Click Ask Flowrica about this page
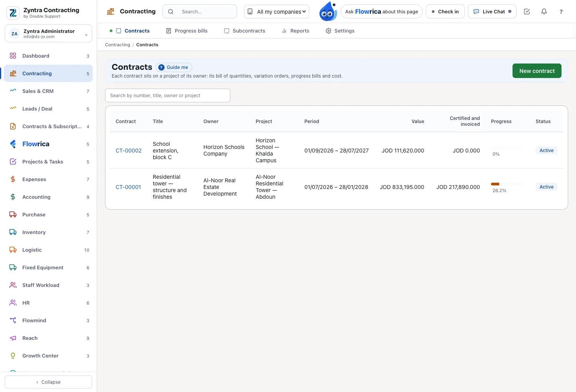Image resolution: width=576 pixels, height=392 pixels. coord(382,12)
